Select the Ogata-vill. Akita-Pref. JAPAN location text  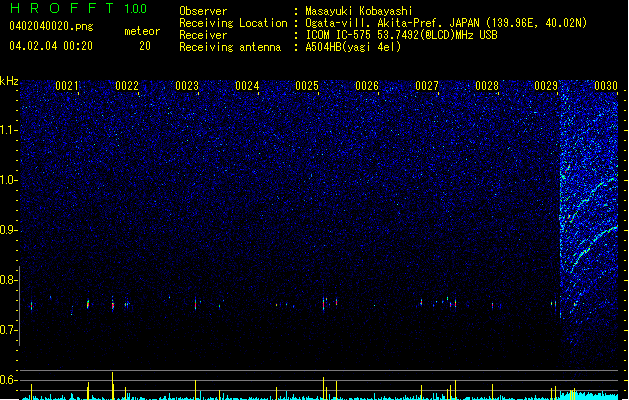446,23
